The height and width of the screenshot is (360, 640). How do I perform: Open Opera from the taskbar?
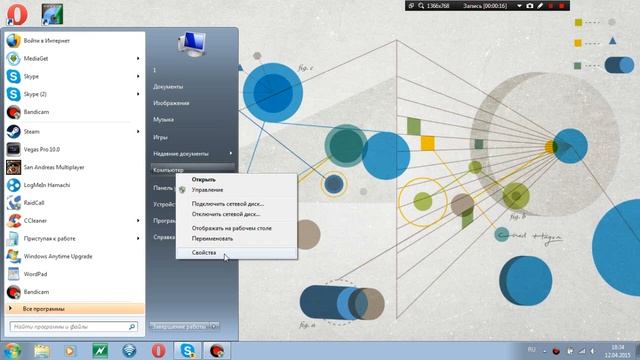coord(158,351)
